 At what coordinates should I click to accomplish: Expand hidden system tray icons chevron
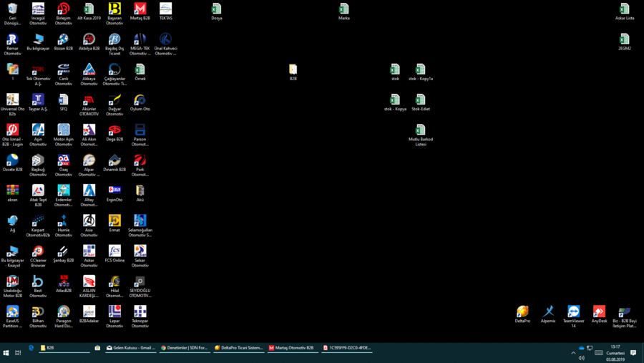573,352
